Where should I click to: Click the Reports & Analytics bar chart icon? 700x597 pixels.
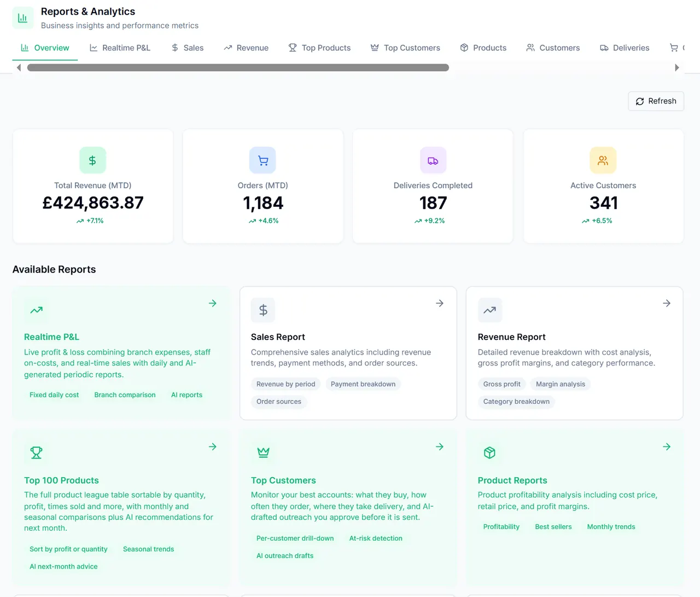23,18
